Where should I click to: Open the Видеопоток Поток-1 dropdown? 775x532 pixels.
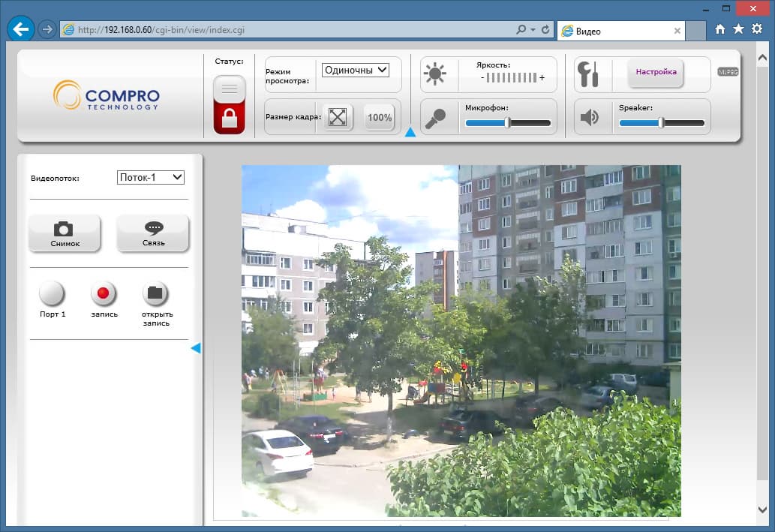point(151,178)
